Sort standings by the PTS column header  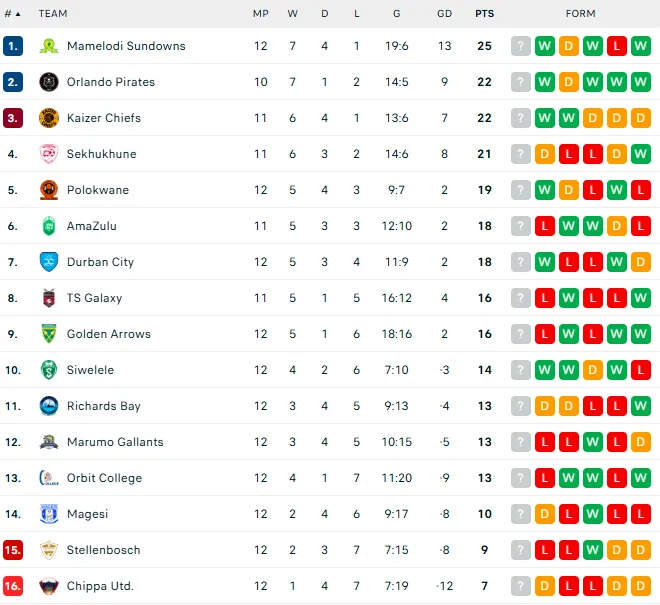pyautogui.click(x=485, y=14)
